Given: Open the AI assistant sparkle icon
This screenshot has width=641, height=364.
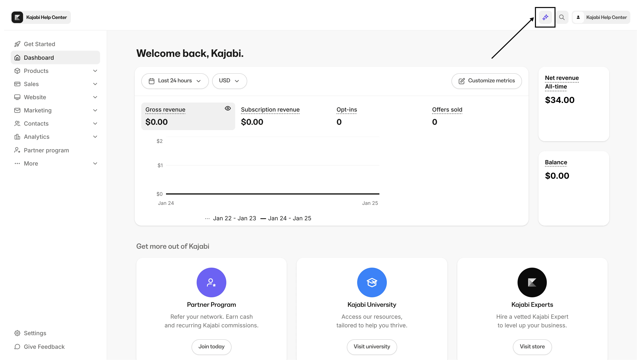Looking at the screenshot, I should [x=545, y=17].
